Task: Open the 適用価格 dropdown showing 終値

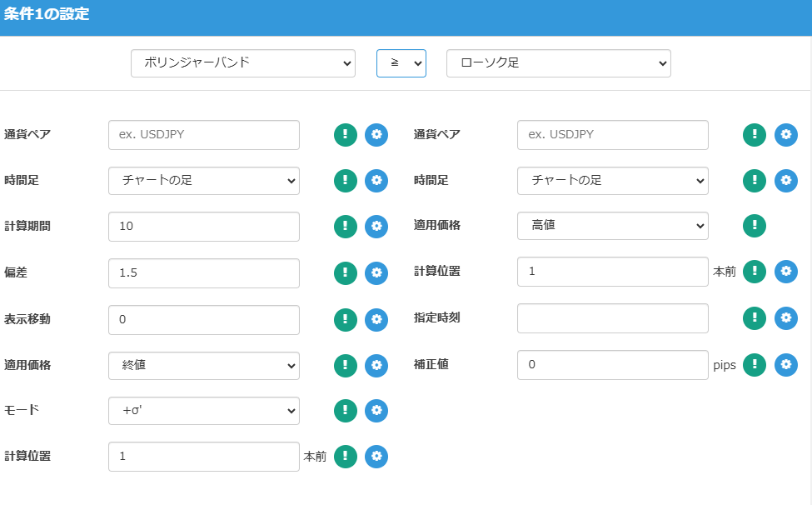Action: point(203,364)
